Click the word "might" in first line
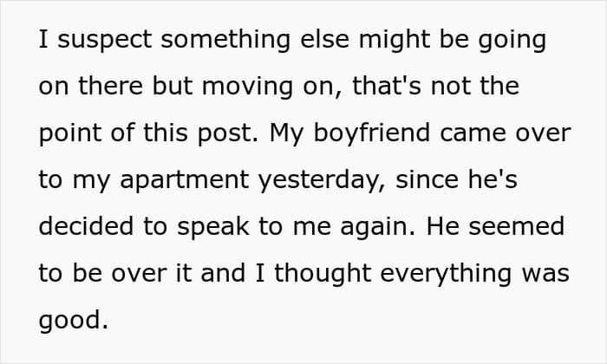 (395, 40)
